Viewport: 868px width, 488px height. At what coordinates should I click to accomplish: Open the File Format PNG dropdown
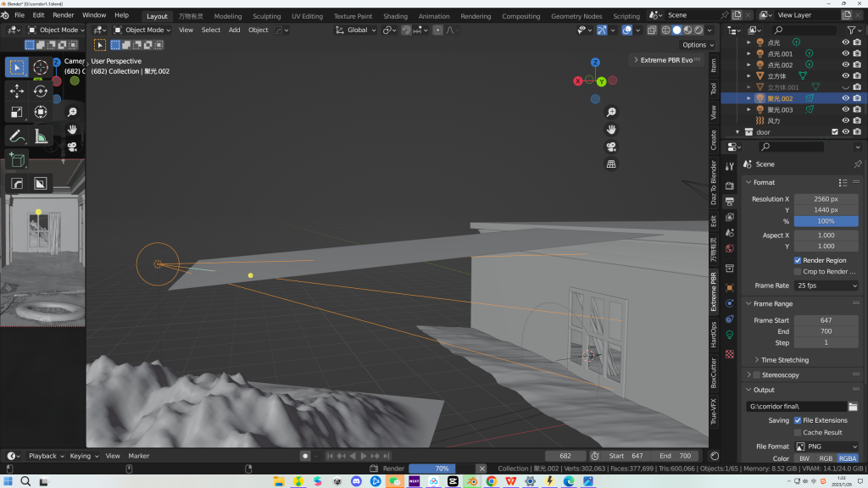click(x=826, y=446)
